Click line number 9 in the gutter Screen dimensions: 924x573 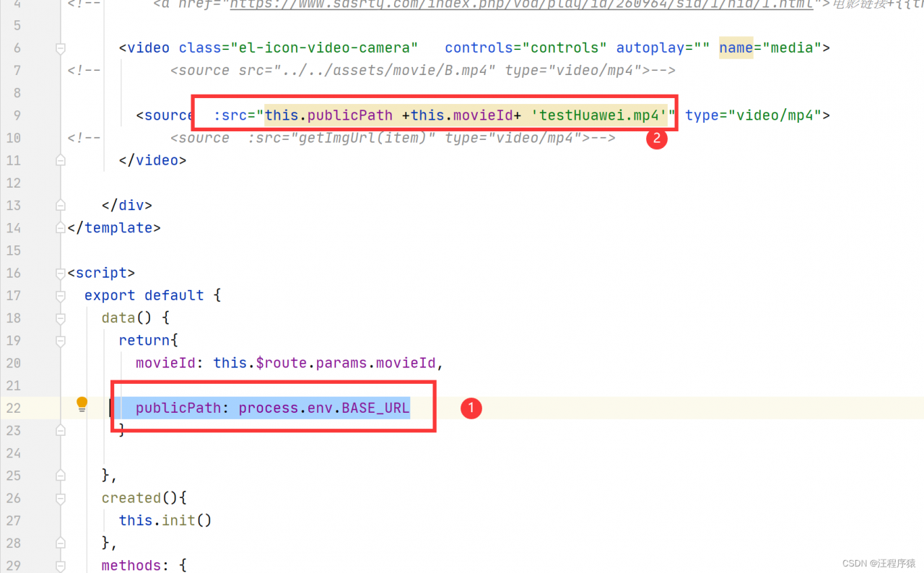click(x=17, y=115)
